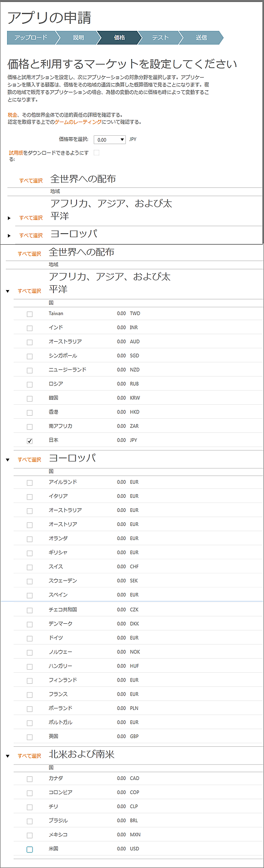Viewport: 264px width, 868px height.
Task: Click the 試用版 link text
Action: (x=16, y=153)
